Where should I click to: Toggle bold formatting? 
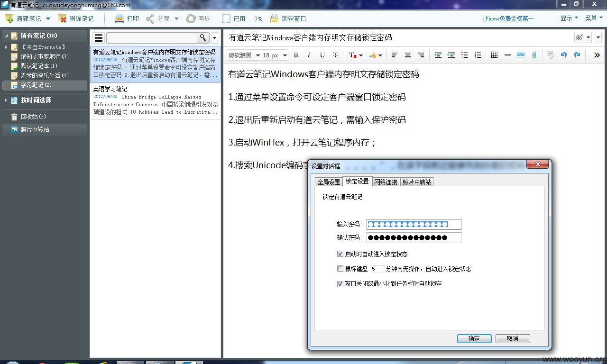296,55
